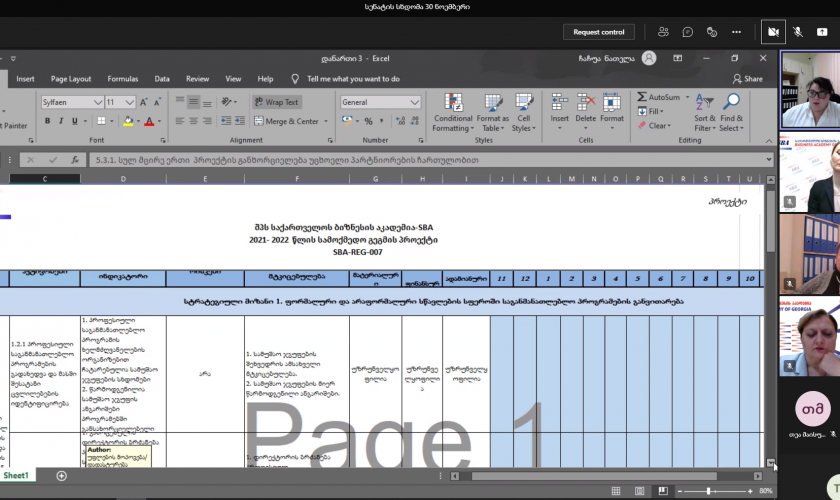
Task: Turn the meeting camera on
Action: click(772, 32)
